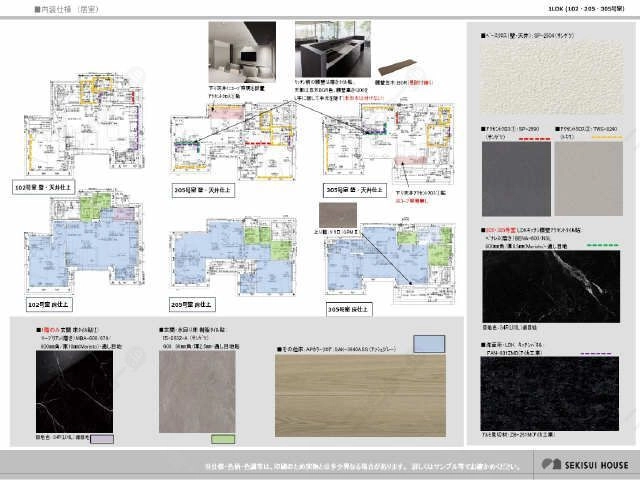
Task: Click the black marble wall tile on right
Action: (551, 287)
